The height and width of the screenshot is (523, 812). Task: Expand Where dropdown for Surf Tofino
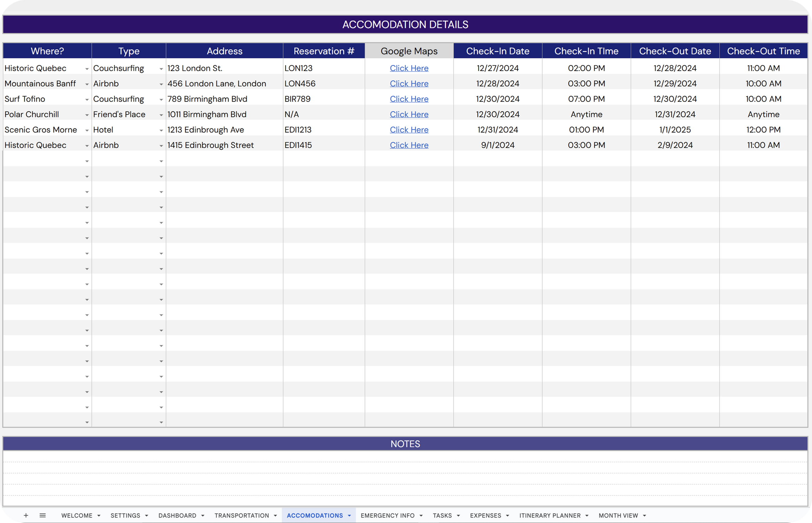pyautogui.click(x=87, y=99)
